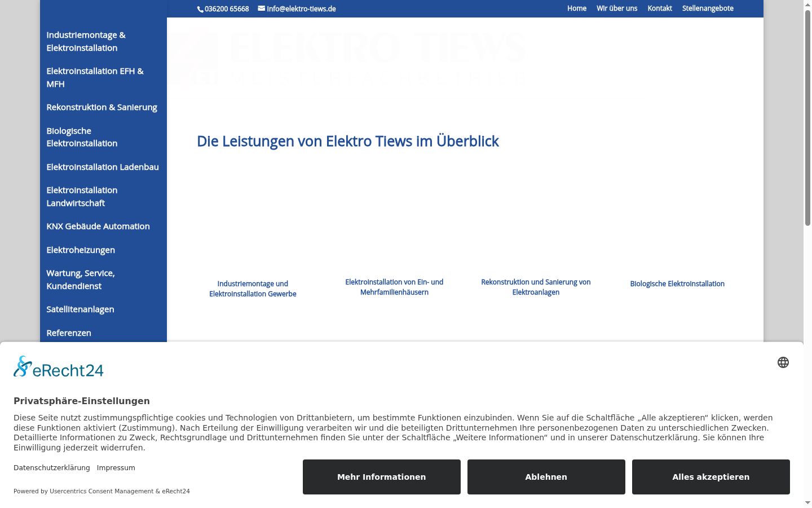
Task: Open Stellenangebote in top navigation
Action: [x=708, y=8]
